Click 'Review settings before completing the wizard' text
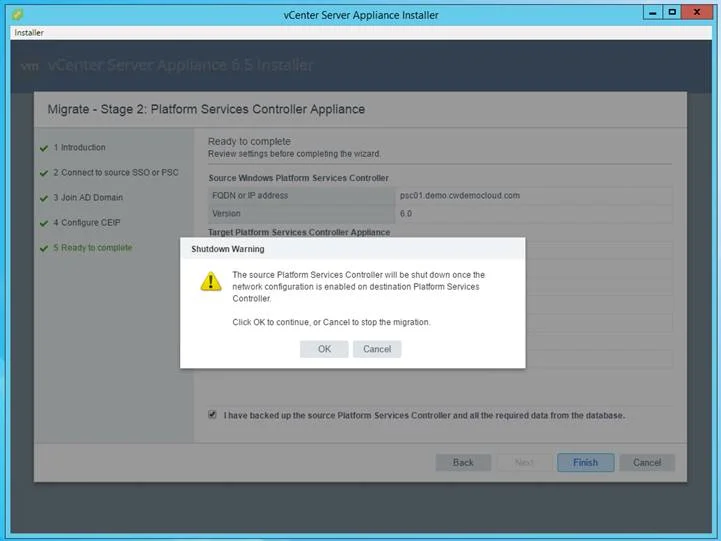Screen dimensions: 721x541 point(294,154)
